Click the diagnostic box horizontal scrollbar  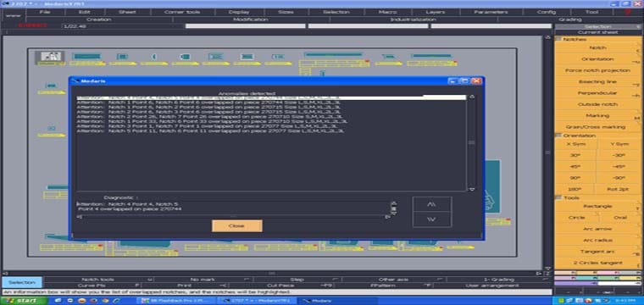click(x=233, y=216)
